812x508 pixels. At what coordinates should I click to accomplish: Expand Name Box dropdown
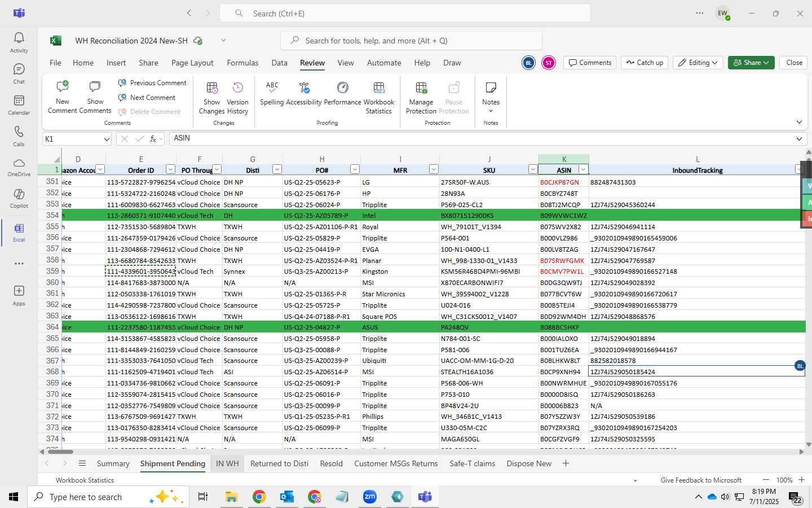pos(106,139)
